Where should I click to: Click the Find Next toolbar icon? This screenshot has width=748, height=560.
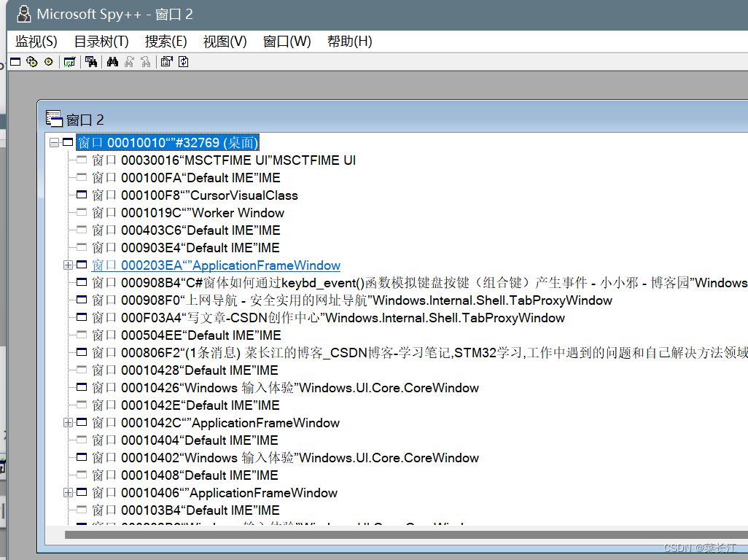129,62
